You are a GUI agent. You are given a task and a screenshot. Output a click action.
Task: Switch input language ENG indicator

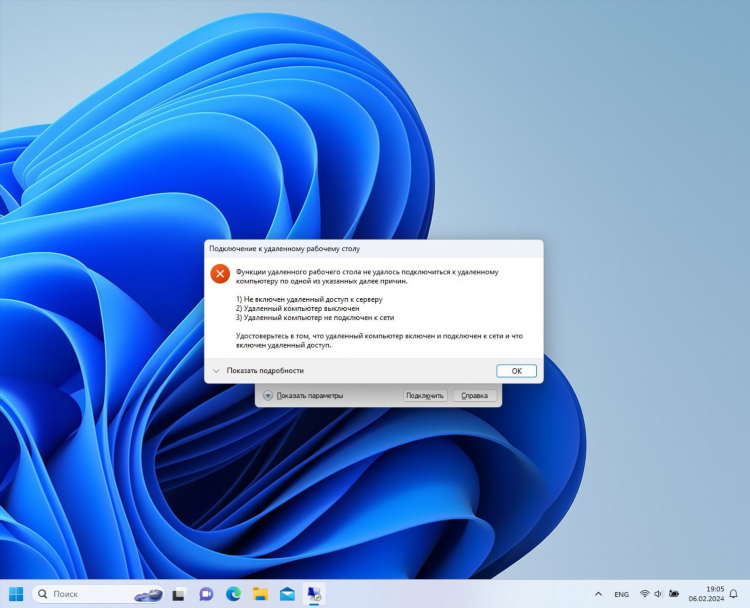click(x=621, y=594)
